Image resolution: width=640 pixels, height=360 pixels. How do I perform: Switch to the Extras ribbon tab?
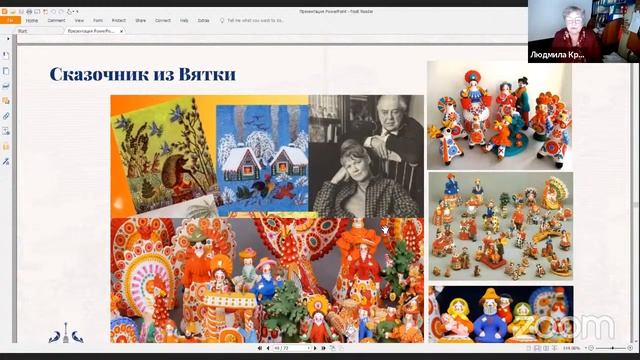click(203, 20)
